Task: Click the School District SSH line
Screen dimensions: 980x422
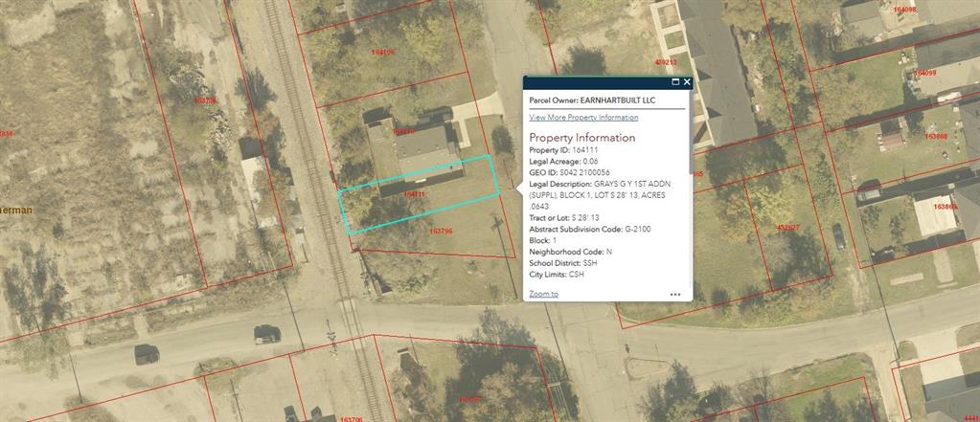Action: [x=565, y=263]
